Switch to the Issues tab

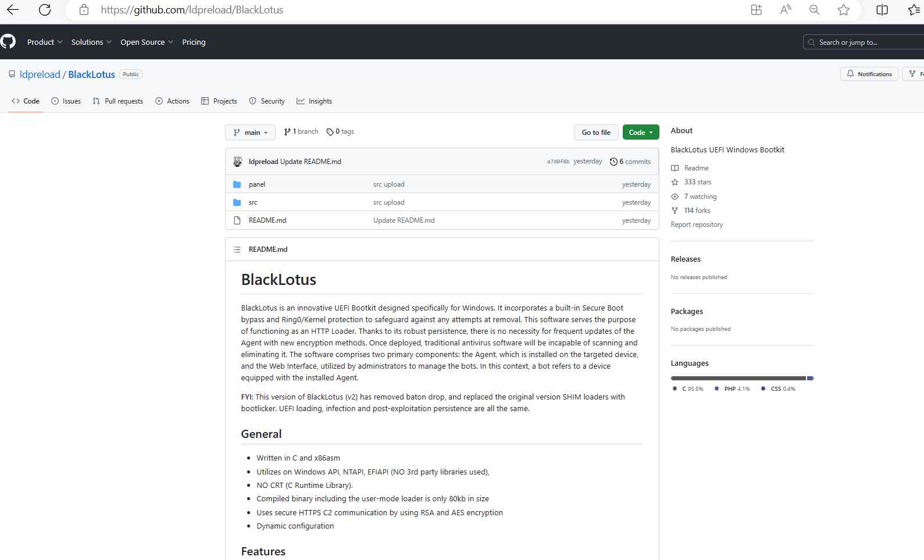pyautogui.click(x=66, y=101)
